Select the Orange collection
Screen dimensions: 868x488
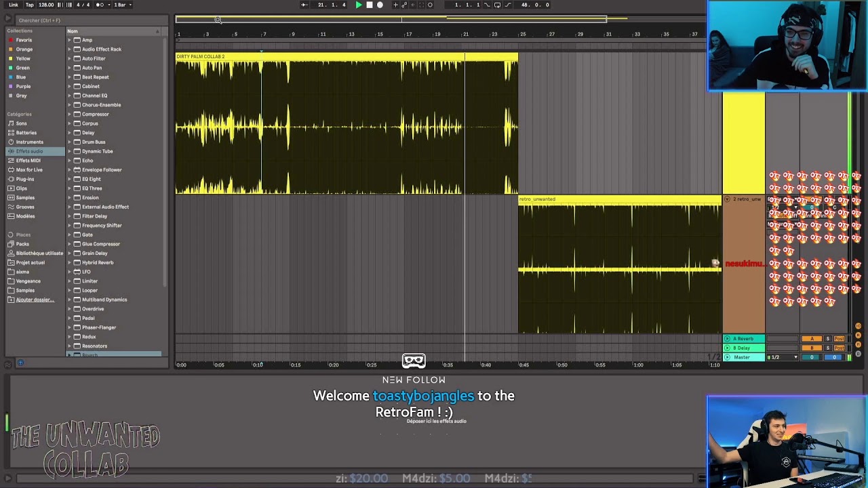point(24,49)
